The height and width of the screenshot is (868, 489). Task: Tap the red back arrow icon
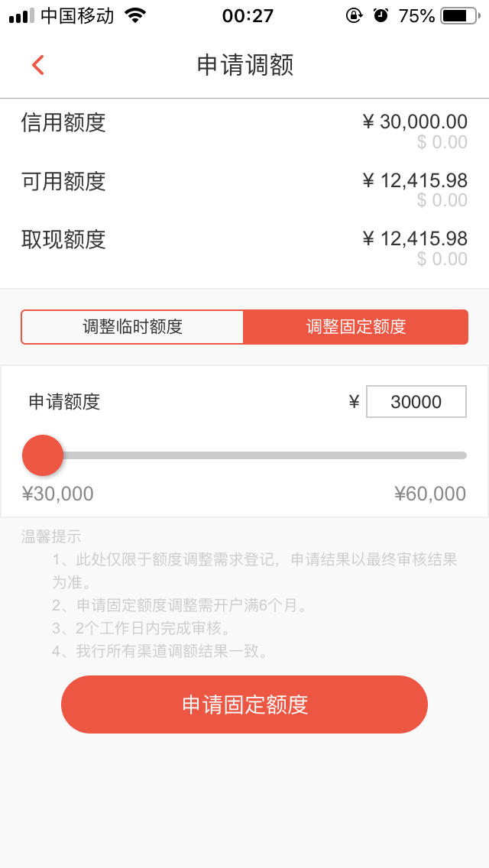pos(37,65)
